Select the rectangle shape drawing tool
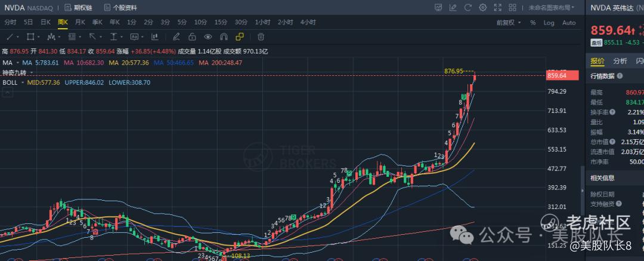This screenshot has height=261, width=644. (x=30, y=37)
